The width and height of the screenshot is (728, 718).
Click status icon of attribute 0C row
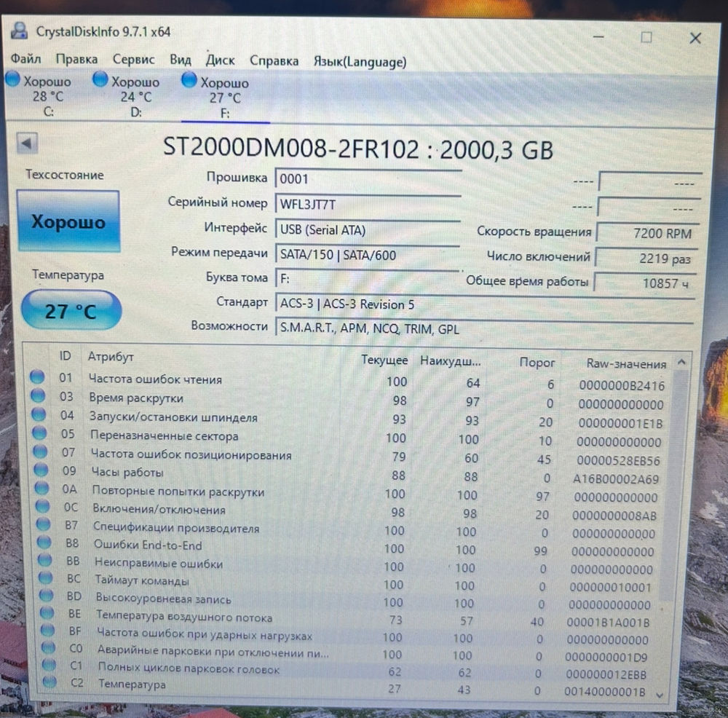(x=43, y=506)
